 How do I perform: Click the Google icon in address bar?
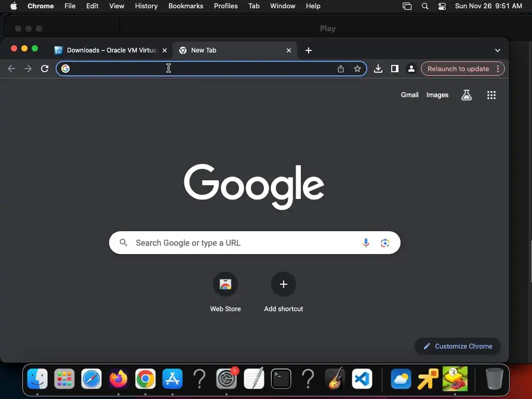[x=65, y=69]
